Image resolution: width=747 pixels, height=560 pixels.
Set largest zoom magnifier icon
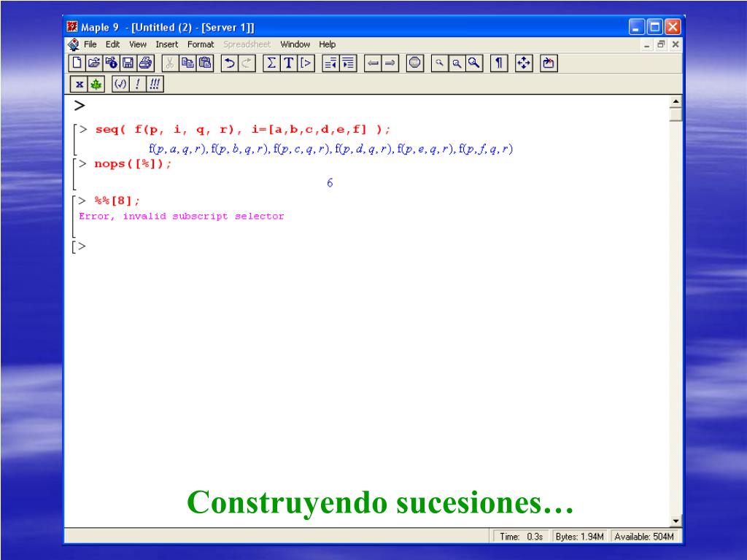tap(474, 63)
